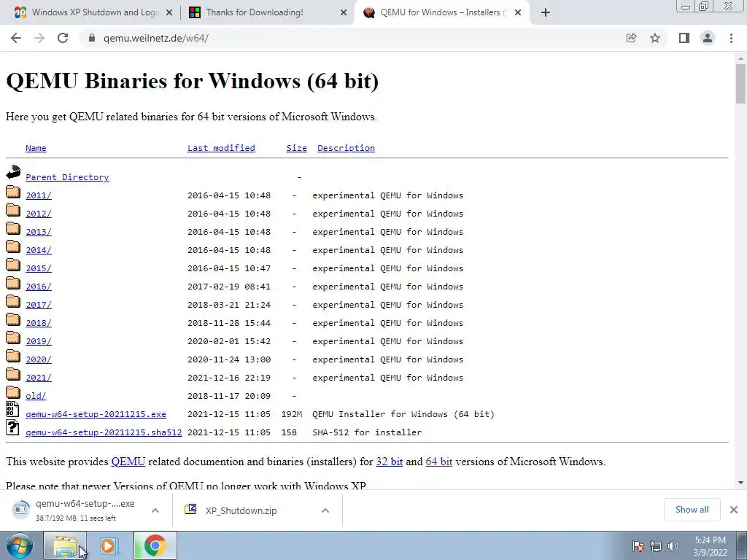Open the Chrome profile avatar

click(x=708, y=38)
